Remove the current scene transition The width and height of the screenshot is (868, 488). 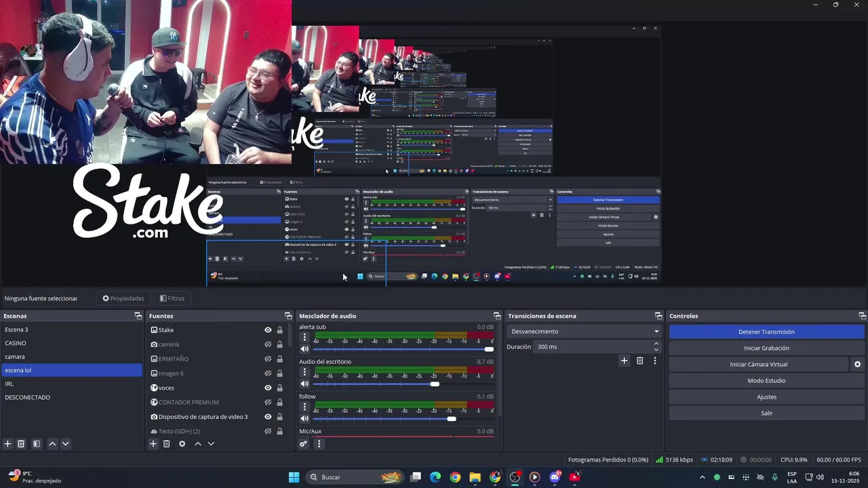(x=639, y=361)
